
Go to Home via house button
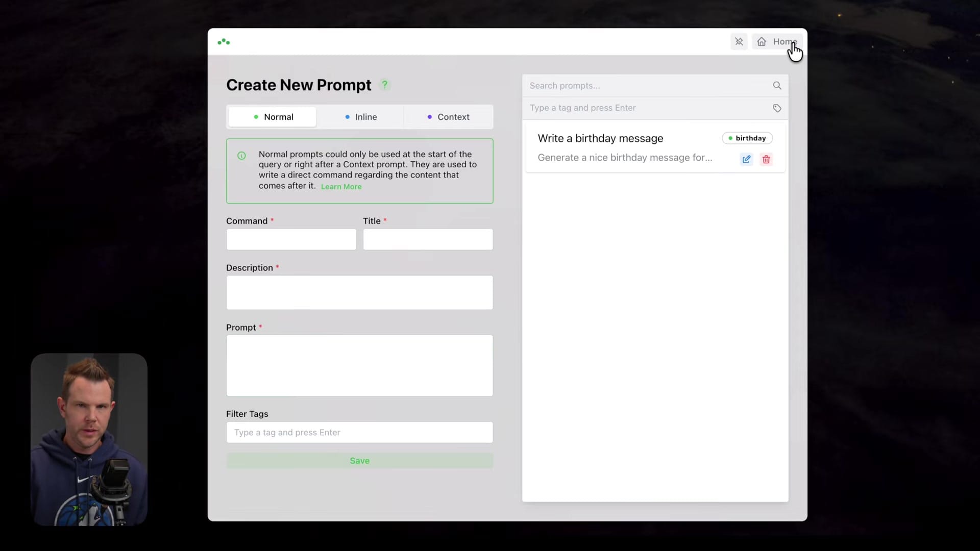pos(777,42)
